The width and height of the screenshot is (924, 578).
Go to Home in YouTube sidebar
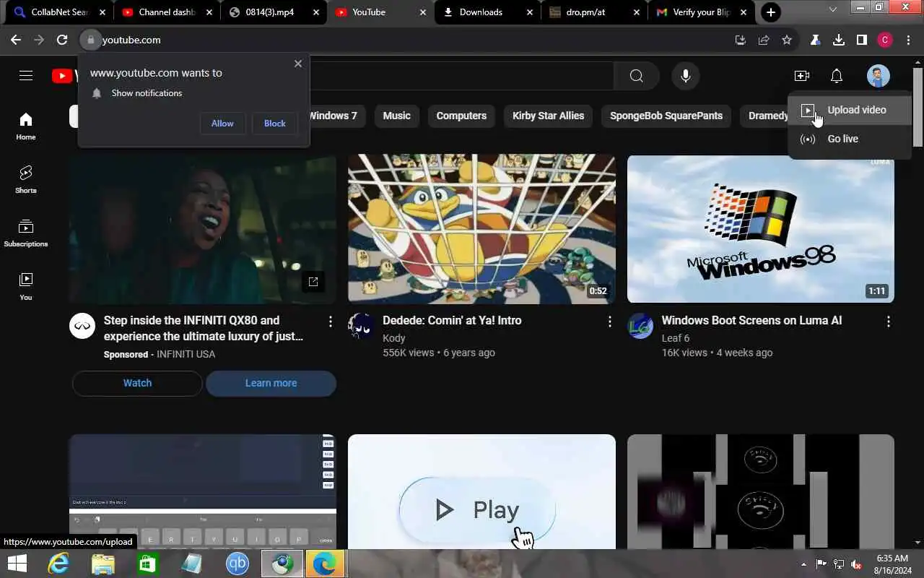click(26, 126)
